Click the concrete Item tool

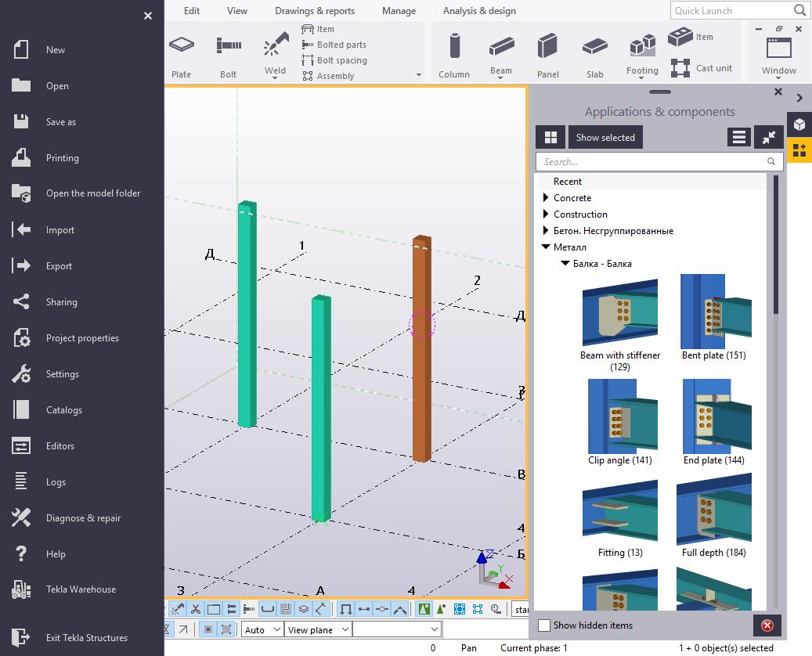691,37
